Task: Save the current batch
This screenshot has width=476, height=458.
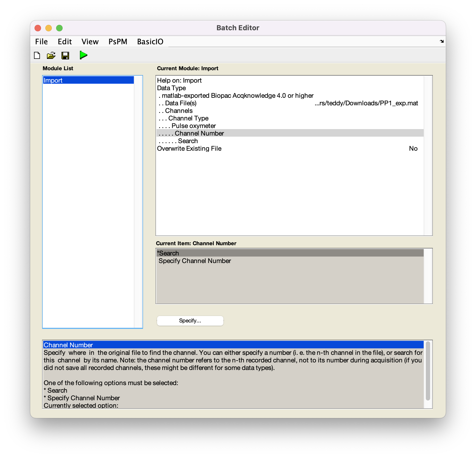Action: tap(66, 55)
